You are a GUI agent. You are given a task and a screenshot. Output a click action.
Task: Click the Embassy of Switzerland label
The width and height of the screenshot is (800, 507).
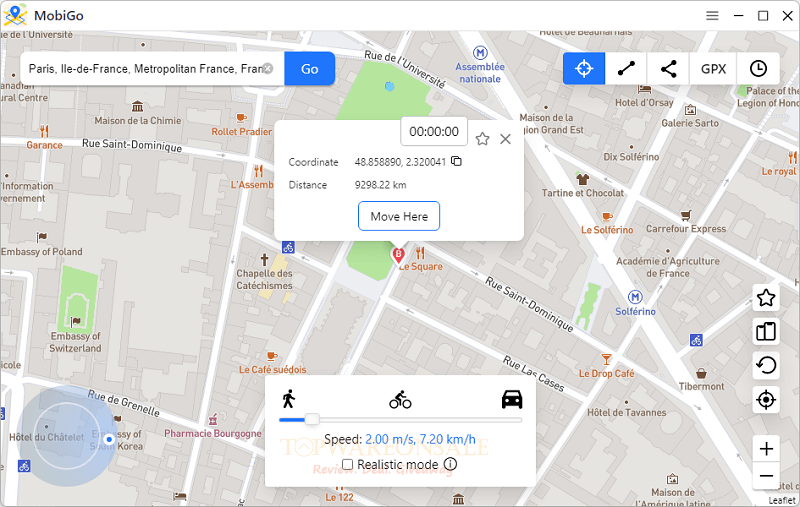pyautogui.click(x=75, y=342)
